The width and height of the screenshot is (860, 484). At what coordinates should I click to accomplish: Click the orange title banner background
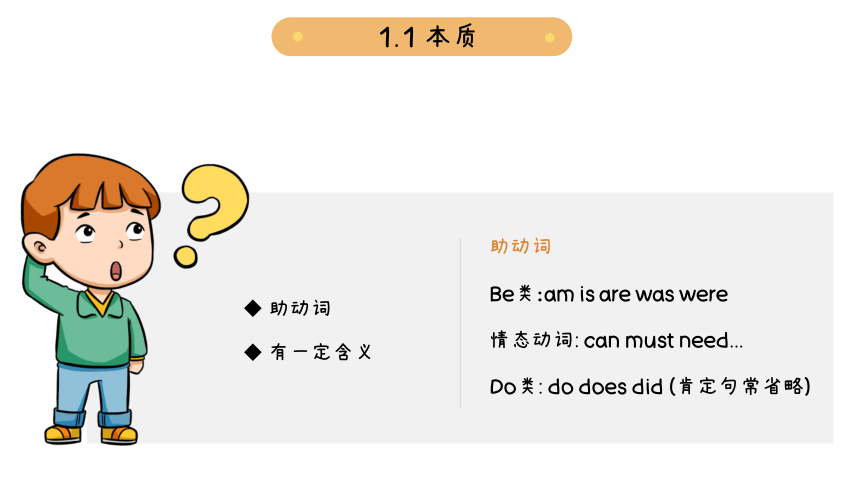422,37
